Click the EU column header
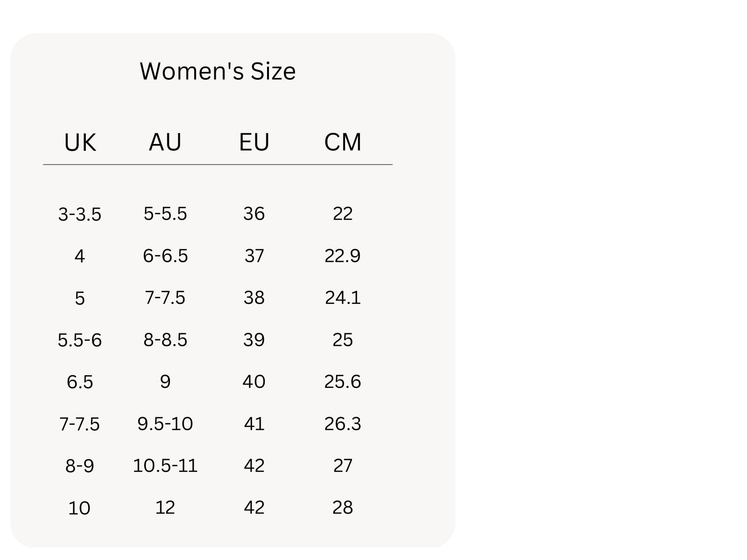Viewport: 747px width, 560px height. pos(254,142)
